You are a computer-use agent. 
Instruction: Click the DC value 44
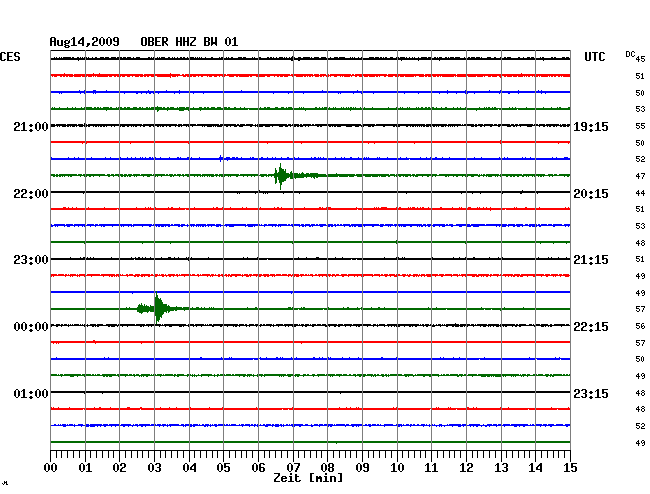point(640,193)
